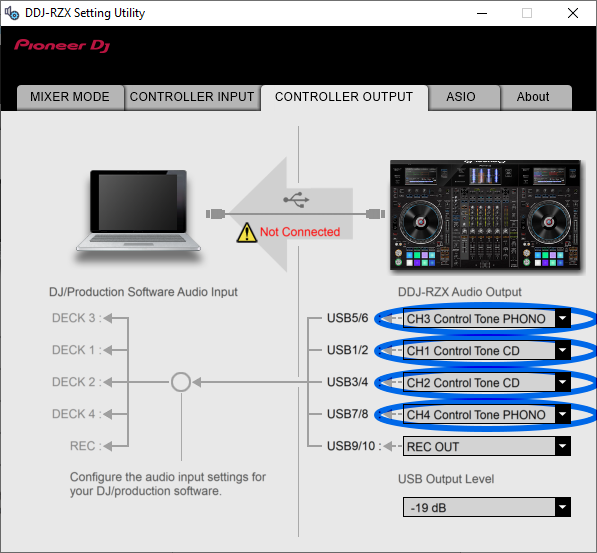
Task: Click the yellow warning triangle icon
Action: coord(247,233)
